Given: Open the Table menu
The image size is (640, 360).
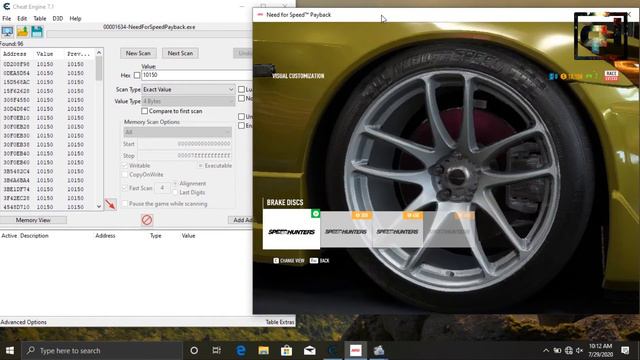Looking at the screenshot, I should 40,18.
